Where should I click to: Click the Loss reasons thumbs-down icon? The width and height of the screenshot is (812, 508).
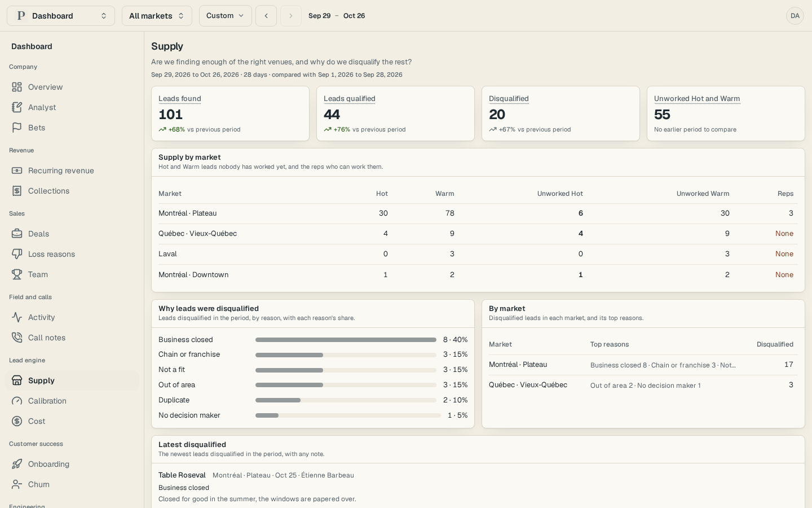point(17,254)
